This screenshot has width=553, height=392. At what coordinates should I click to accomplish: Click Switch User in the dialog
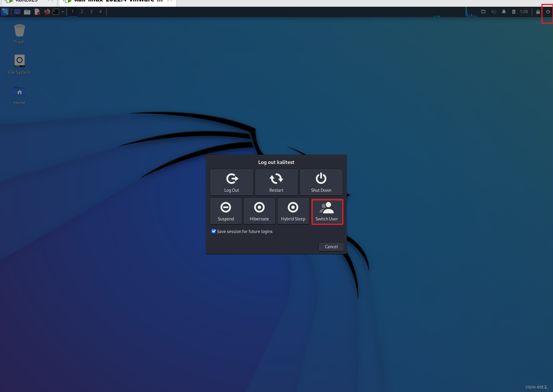click(x=327, y=212)
